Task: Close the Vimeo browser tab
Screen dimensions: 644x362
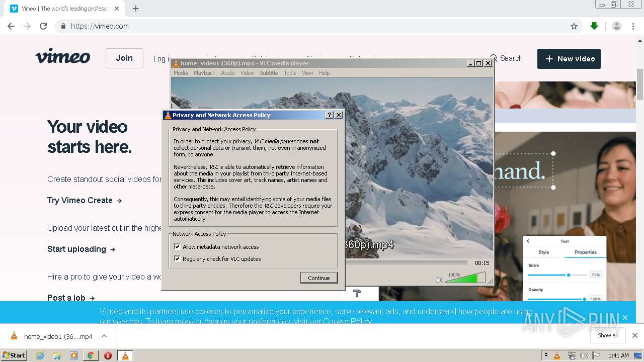Action: 117,9
